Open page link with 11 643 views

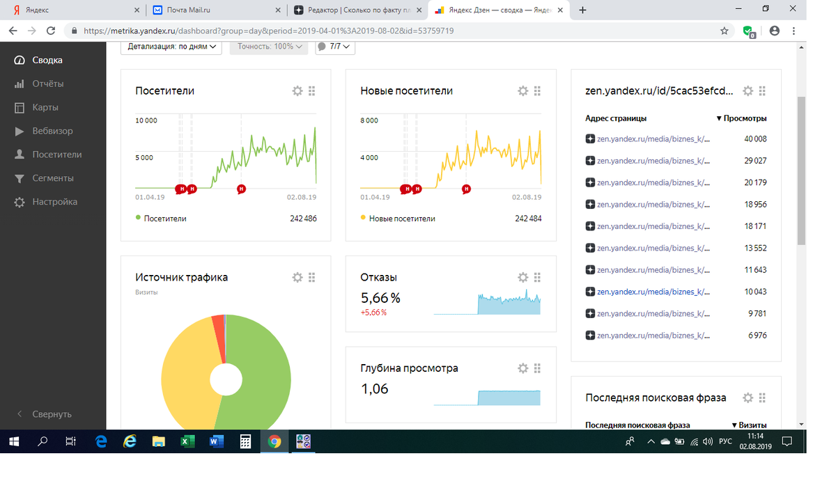(x=653, y=270)
